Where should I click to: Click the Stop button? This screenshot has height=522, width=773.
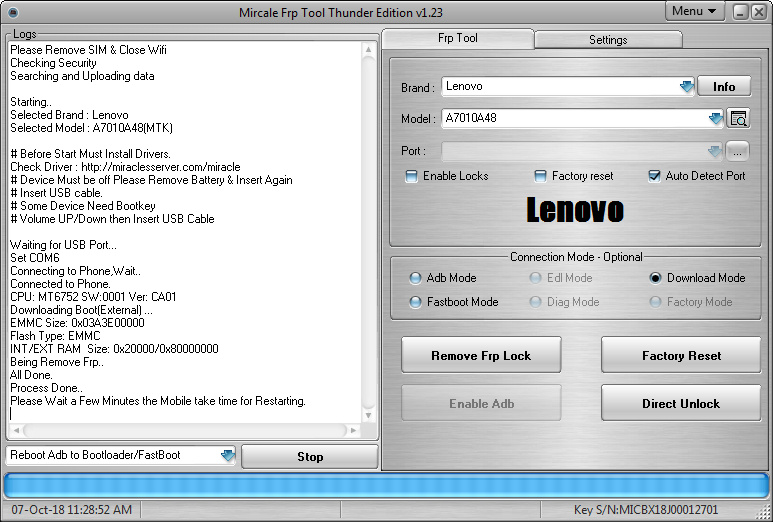[310, 457]
